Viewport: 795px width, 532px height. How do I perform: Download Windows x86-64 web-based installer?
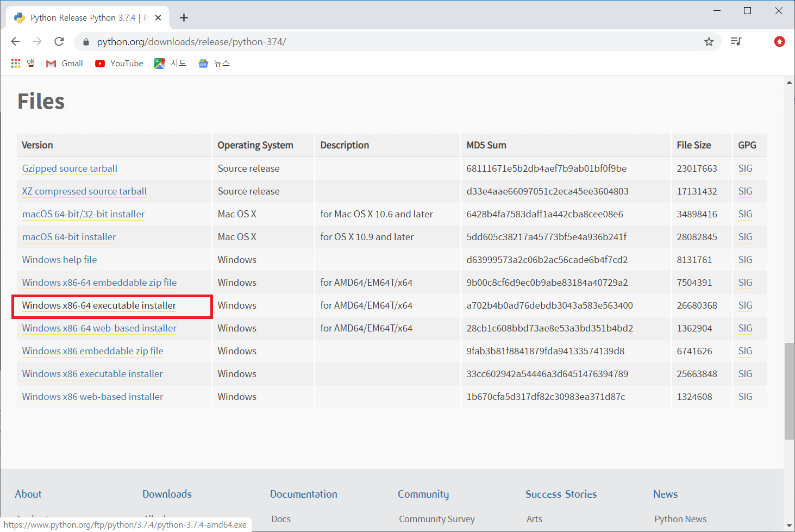click(99, 328)
